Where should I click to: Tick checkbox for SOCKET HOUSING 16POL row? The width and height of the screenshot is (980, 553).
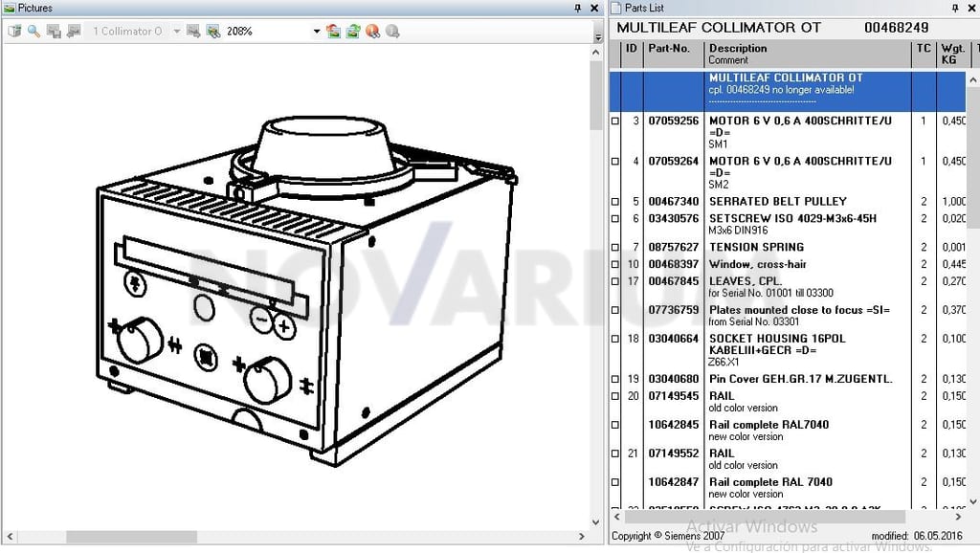click(x=615, y=339)
